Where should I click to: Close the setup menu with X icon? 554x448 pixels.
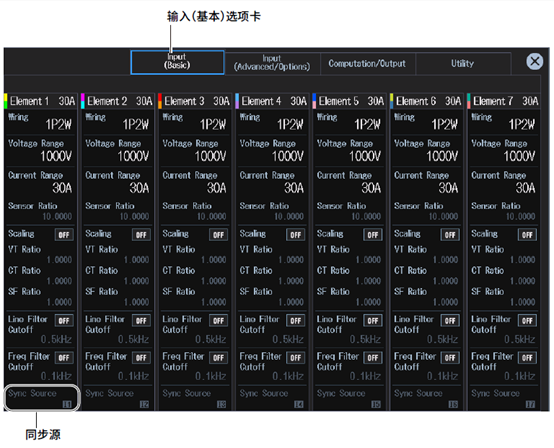pos(535,61)
